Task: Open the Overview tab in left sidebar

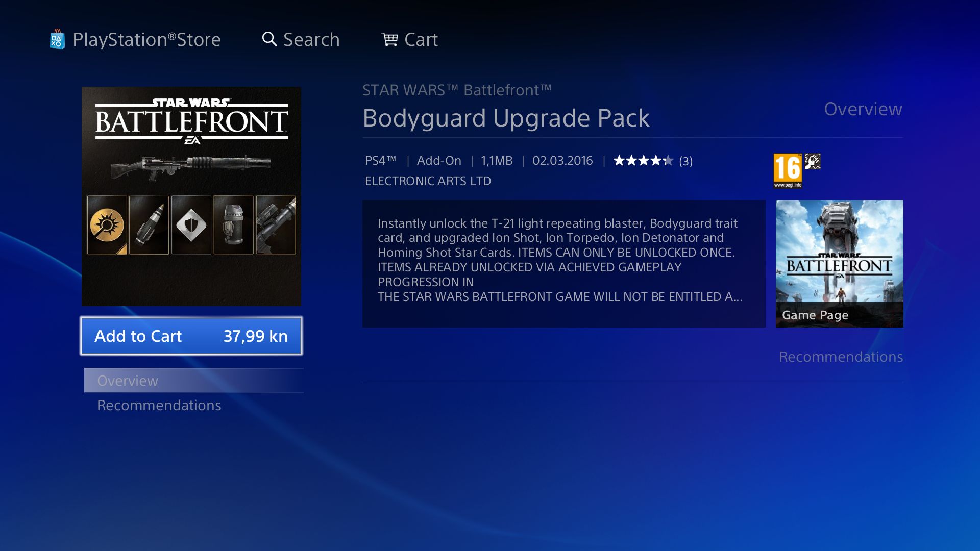Action: point(128,381)
